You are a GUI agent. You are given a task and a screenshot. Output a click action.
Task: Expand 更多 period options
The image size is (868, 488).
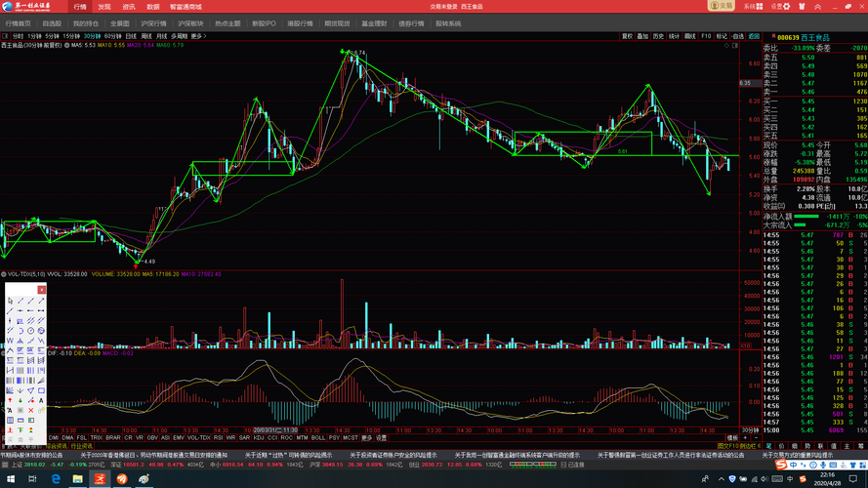click(198, 36)
